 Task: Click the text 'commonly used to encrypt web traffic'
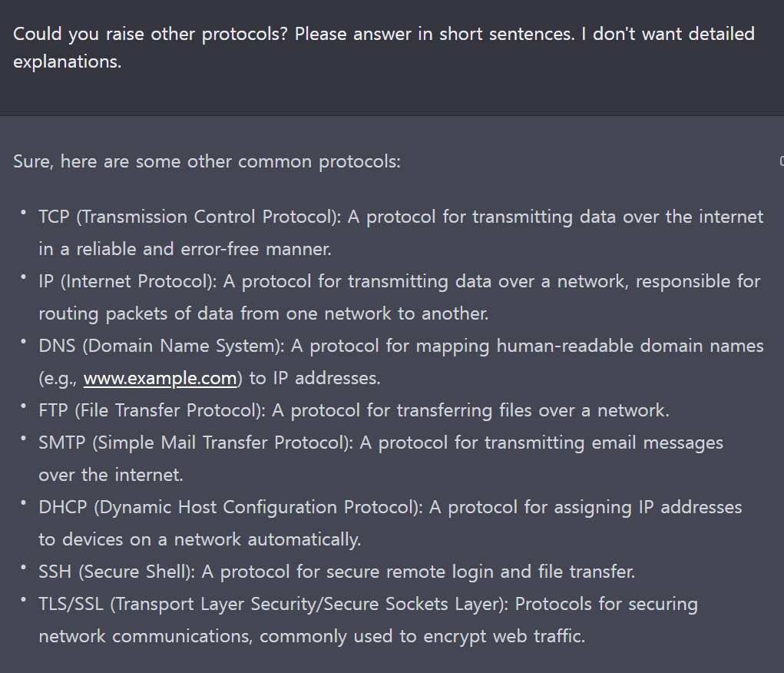coord(422,636)
